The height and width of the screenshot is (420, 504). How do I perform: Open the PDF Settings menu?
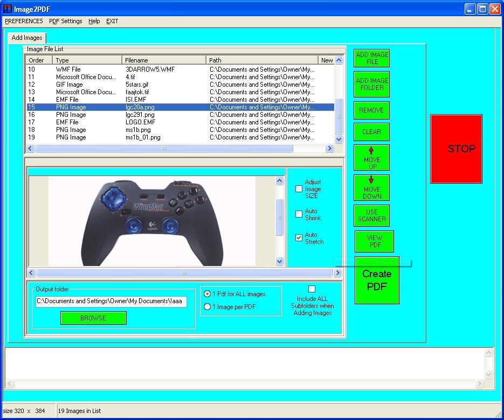point(65,21)
